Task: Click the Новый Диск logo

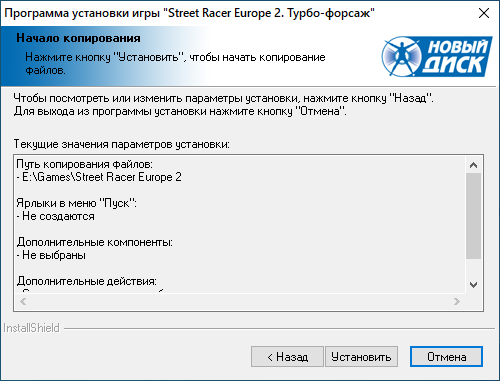Action: pyautogui.click(x=437, y=56)
